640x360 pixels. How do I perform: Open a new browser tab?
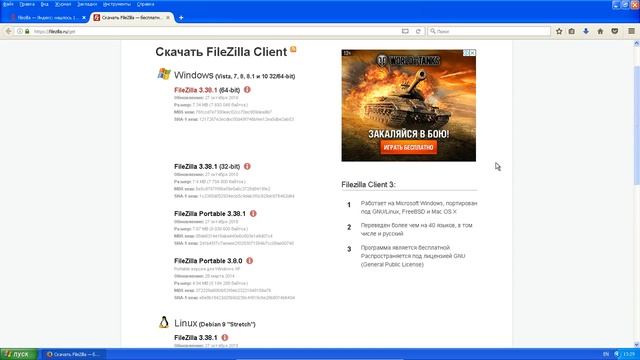click(181, 18)
